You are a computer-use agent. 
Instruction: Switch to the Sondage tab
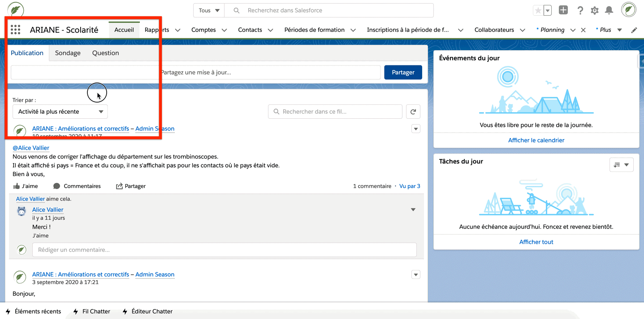(x=68, y=52)
